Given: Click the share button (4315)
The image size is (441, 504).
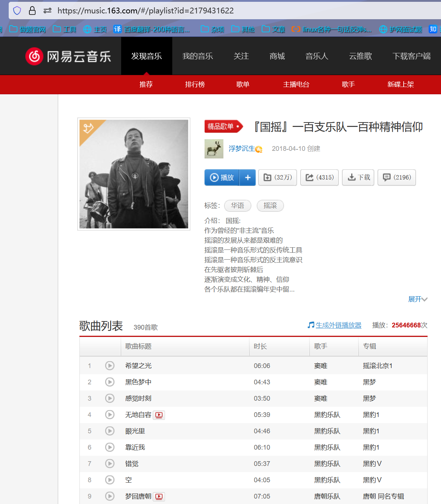Looking at the screenshot, I should (x=320, y=177).
